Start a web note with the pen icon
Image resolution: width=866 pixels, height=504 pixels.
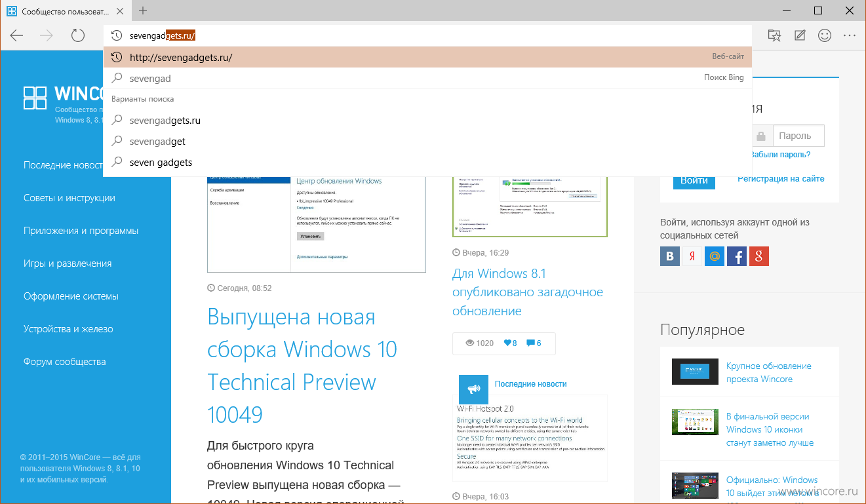point(800,35)
